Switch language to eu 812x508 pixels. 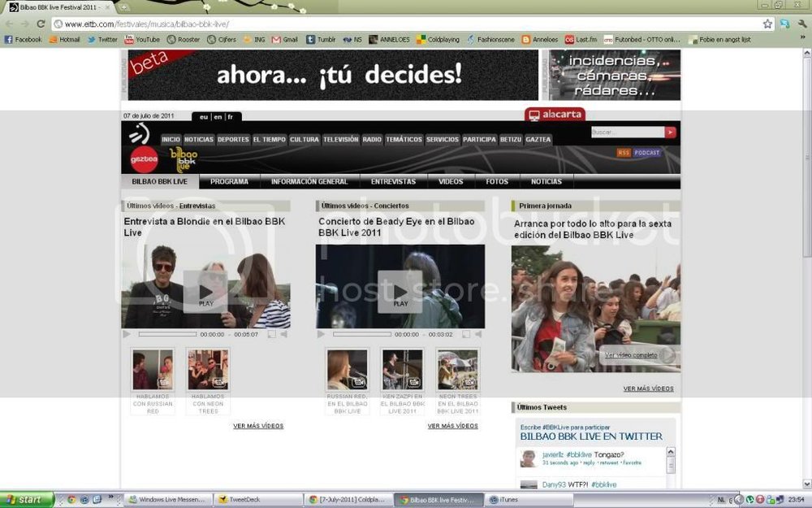click(x=204, y=117)
